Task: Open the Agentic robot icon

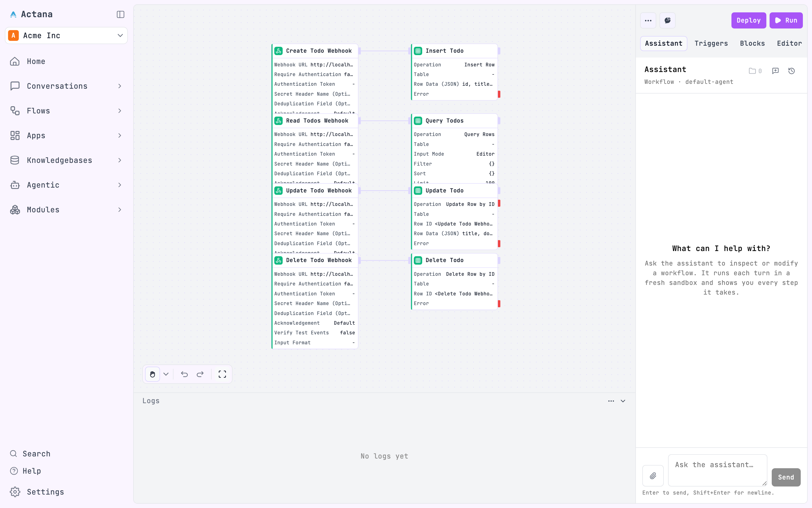Action: click(15, 185)
